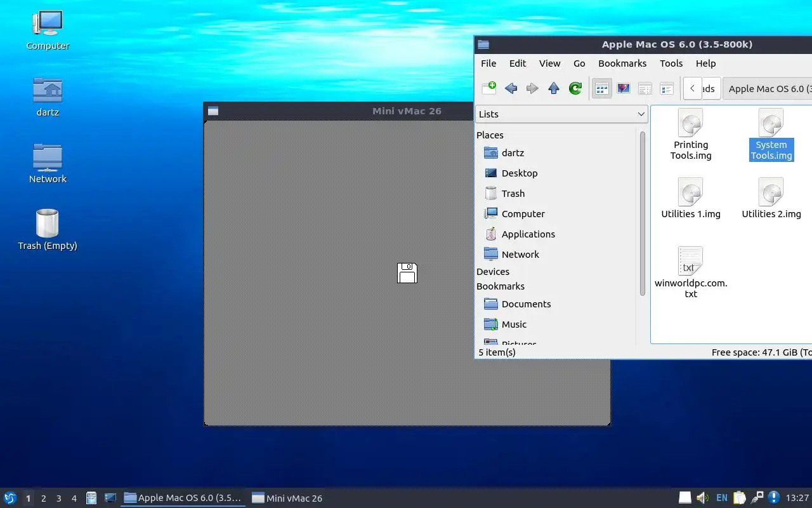Click the sidebar vertical scrollbar
812x508 pixels.
642,213
